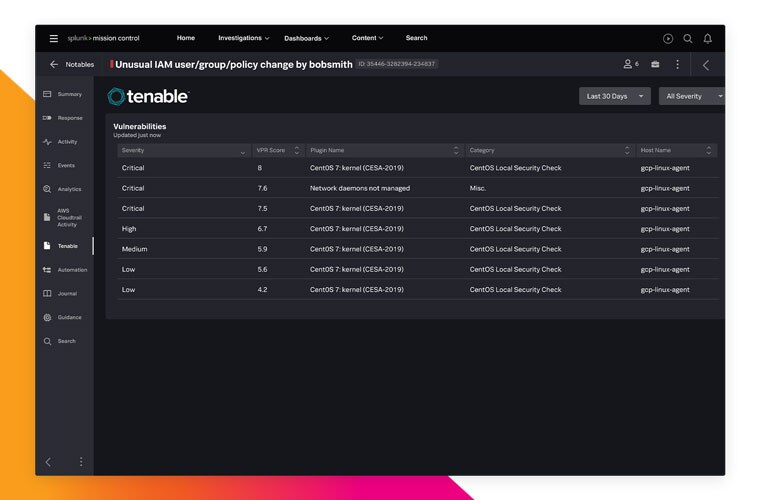
Task: Click the Automation sidebar icon
Action: point(47,270)
